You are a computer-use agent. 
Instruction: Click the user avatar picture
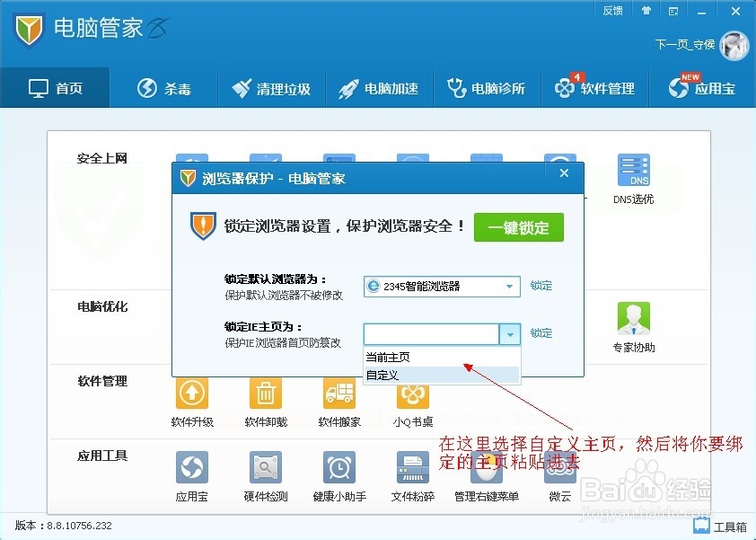tap(734, 45)
